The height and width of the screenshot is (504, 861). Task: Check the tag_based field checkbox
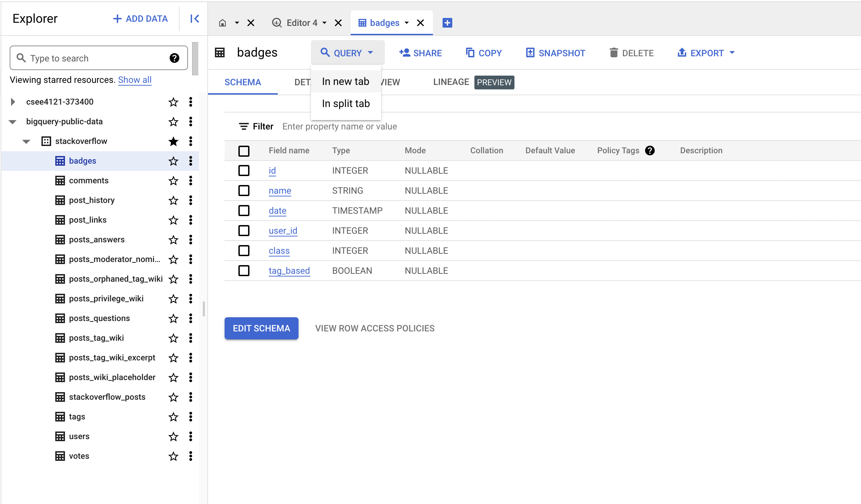click(244, 271)
